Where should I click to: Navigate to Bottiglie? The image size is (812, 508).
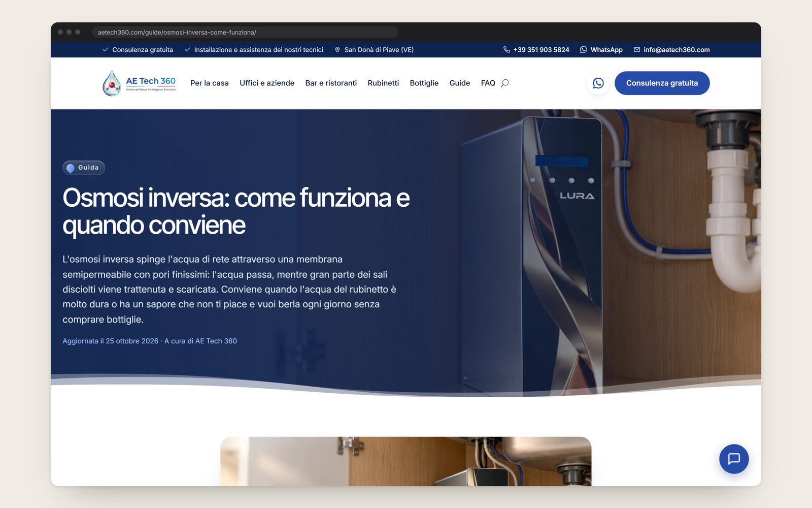tap(424, 83)
